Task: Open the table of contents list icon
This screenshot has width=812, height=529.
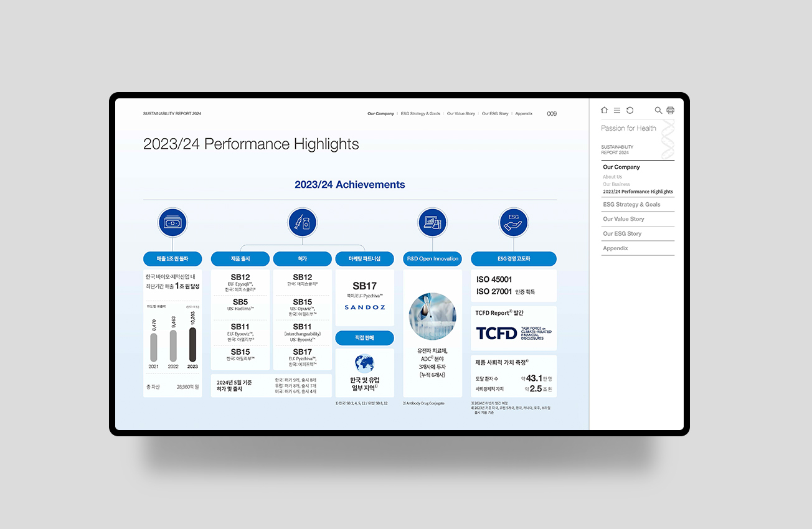Action: coord(617,110)
